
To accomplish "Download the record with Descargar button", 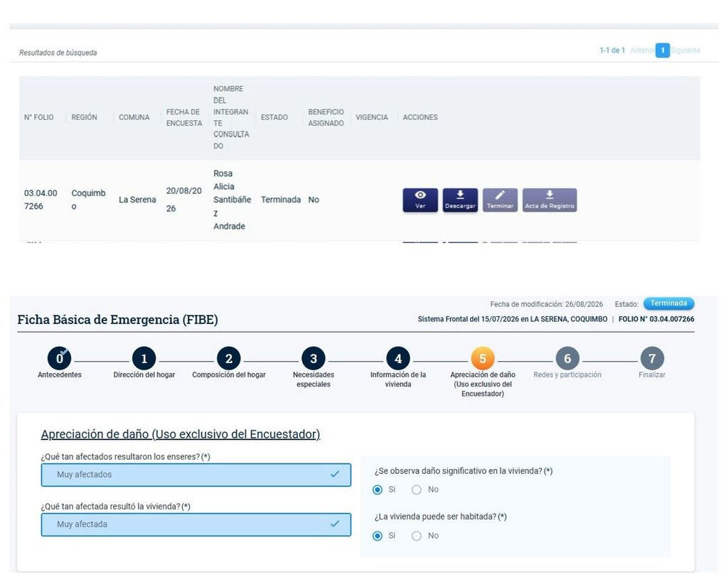I will [460, 200].
